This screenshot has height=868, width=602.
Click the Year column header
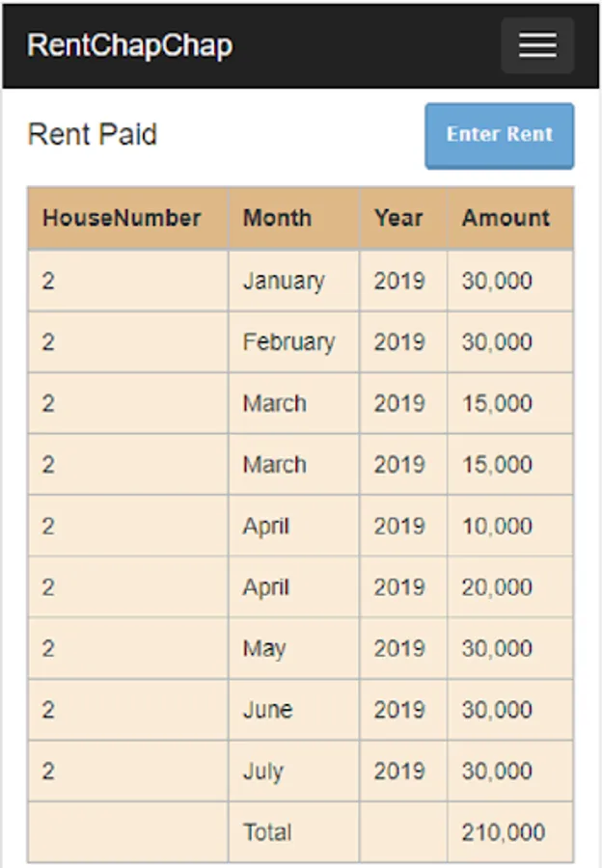(398, 218)
